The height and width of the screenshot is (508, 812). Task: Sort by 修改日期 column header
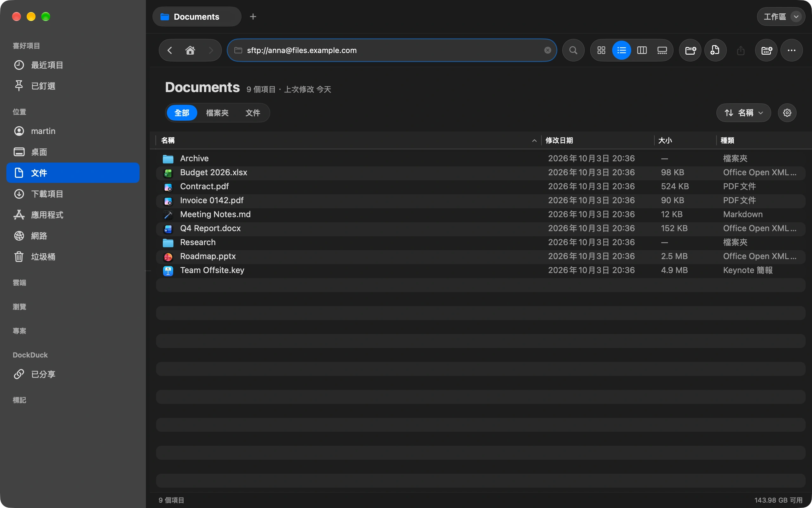[598, 140]
